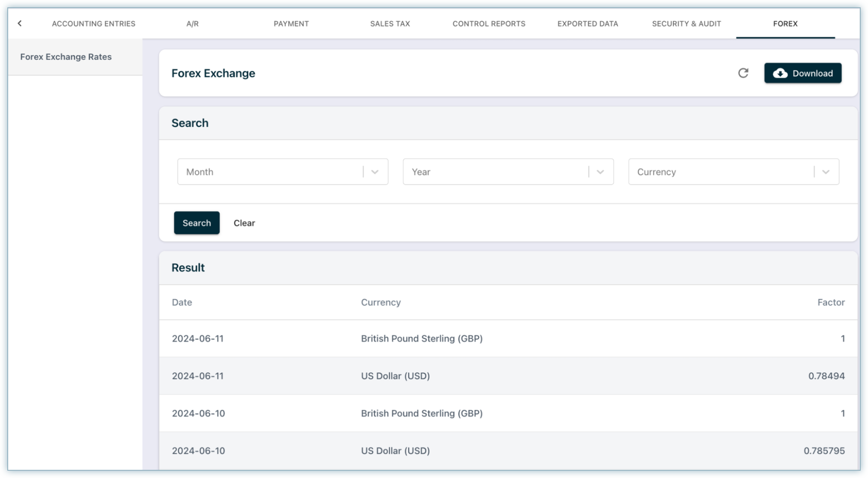868x478 pixels.
Task: Switch to the Exported Data tab
Action: pyautogui.click(x=587, y=24)
